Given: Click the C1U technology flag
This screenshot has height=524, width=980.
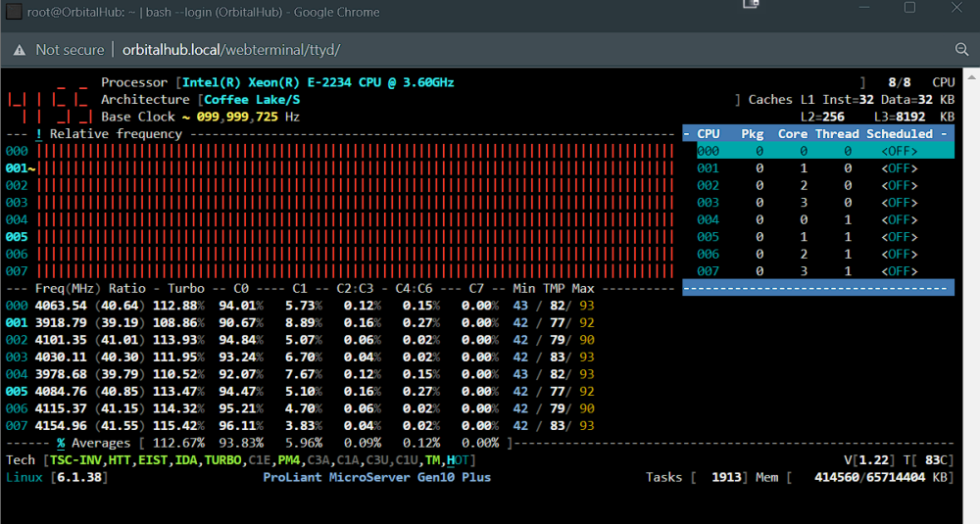Looking at the screenshot, I should [407, 460].
